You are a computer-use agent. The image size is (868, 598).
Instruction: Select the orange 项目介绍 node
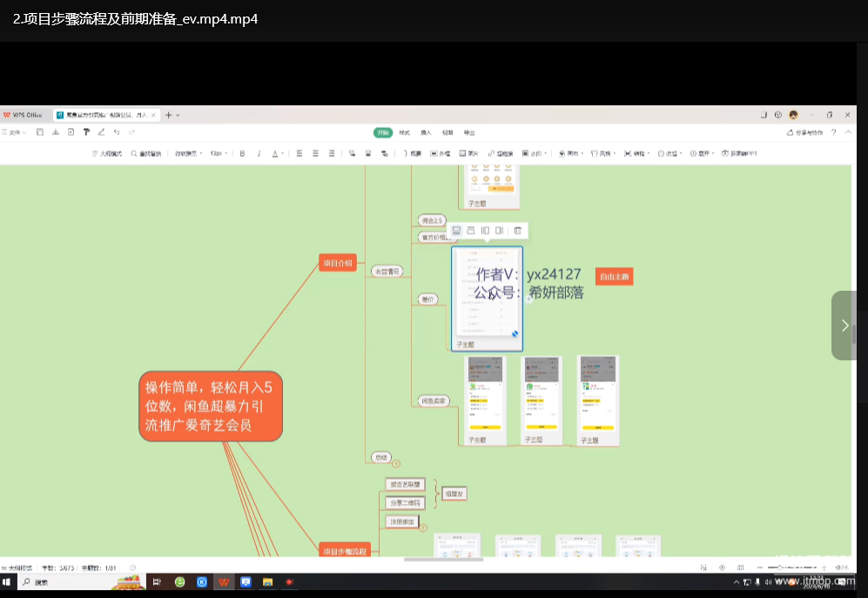pyautogui.click(x=338, y=263)
